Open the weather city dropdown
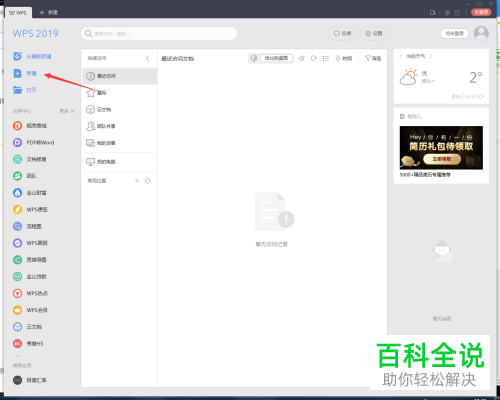Image resolution: width=500 pixels, height=400 pixels. tap(428, 81)
